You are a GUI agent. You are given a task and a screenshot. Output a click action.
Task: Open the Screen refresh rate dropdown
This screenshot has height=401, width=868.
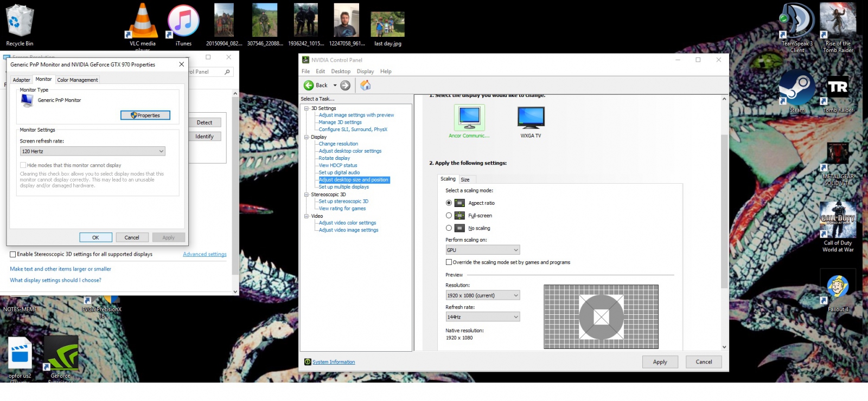pos(93,152)
